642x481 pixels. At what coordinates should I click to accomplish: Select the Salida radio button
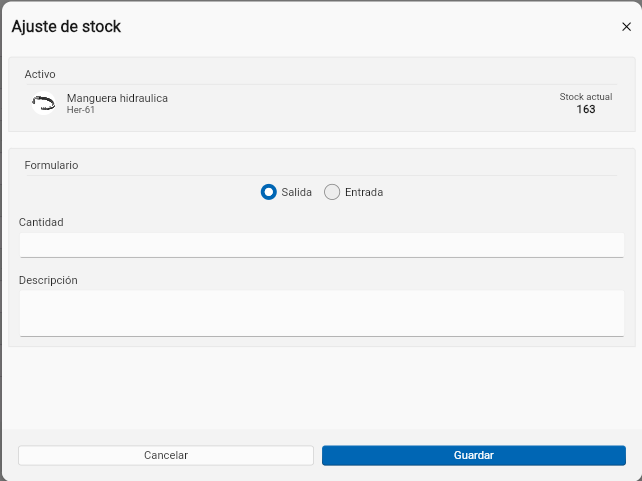click(269, 192)
